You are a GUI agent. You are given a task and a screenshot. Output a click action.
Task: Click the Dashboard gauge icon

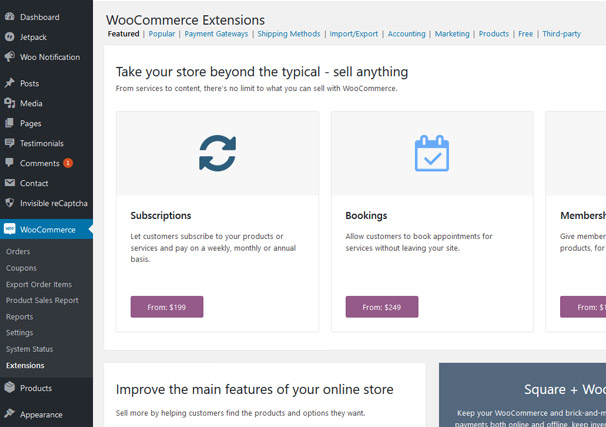[x=10, y=17]
